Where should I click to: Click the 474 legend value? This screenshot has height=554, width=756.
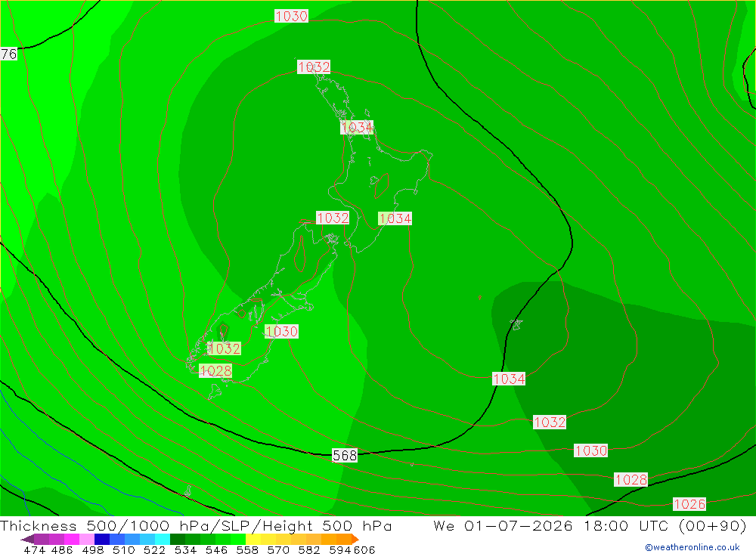(x=34, y=549)
